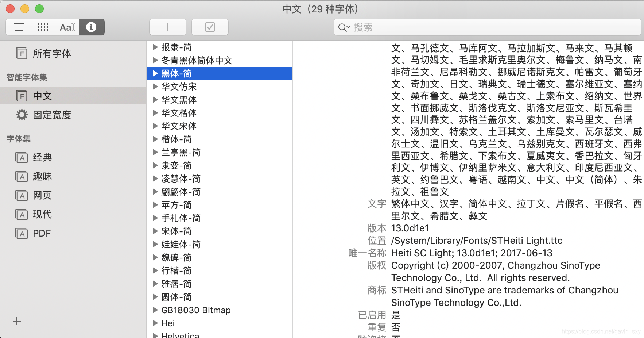Click the 智能字体集 section header

coord(27,77)
